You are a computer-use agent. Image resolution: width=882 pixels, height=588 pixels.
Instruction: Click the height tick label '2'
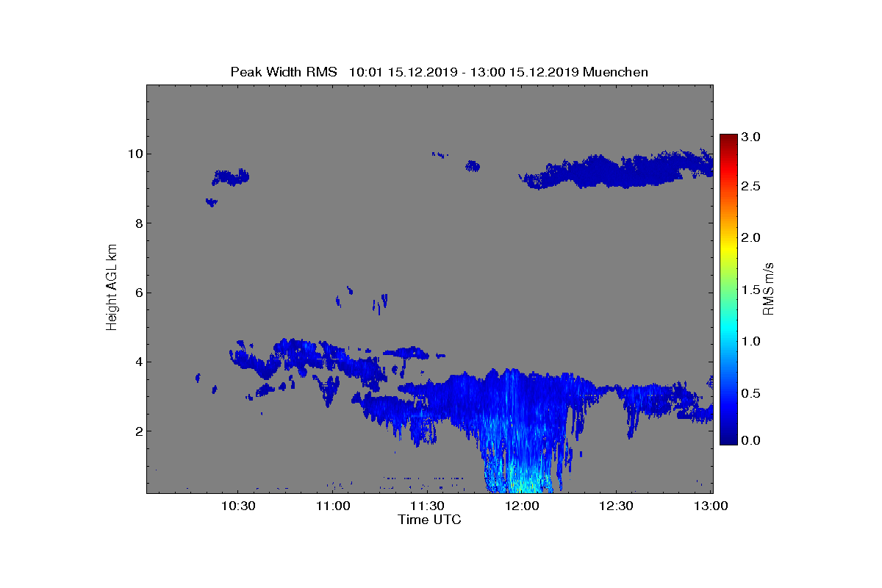coord(137,431)
